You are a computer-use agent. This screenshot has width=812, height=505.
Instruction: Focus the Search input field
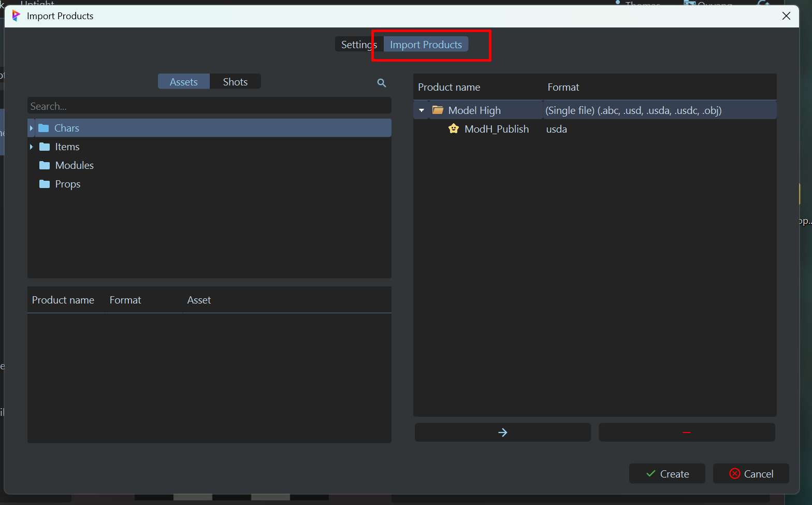tap(209, 106)
